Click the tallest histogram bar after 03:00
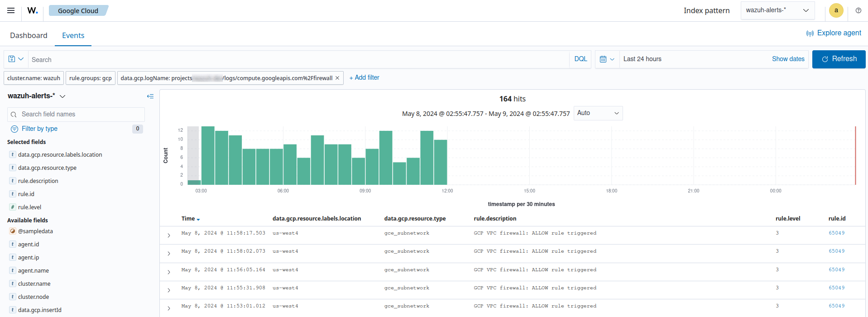The image size is (868, 317). click(x=208, y=155)
